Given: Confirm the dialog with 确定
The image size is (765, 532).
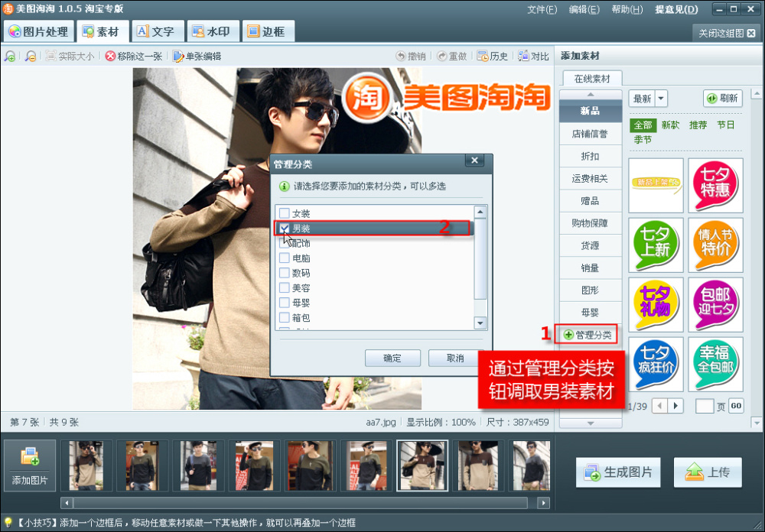Looking at the screenshot, I should (x=392, y=358).
